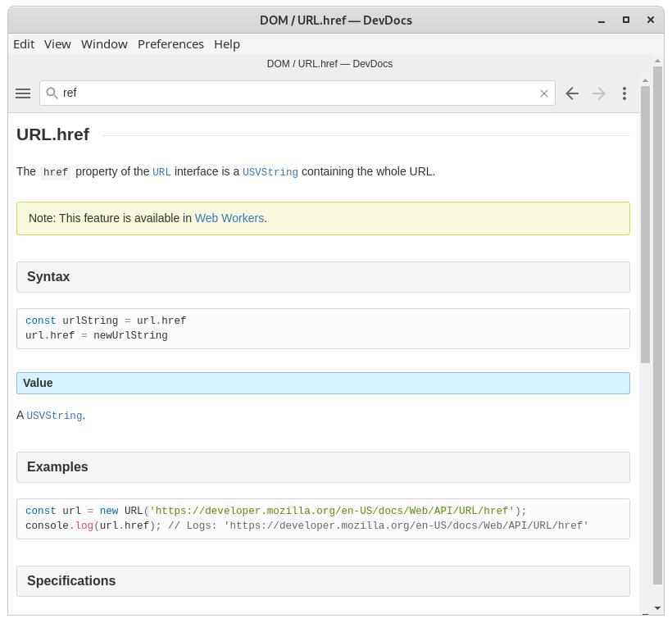Navigate back with the left arrow icon
The height and width of the screenshot is (623, 672).
coord(572,93)
